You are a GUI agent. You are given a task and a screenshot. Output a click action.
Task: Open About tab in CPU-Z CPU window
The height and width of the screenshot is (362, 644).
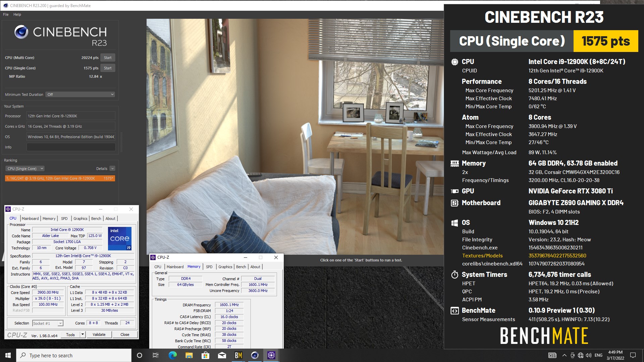click(x=110, y=219)
